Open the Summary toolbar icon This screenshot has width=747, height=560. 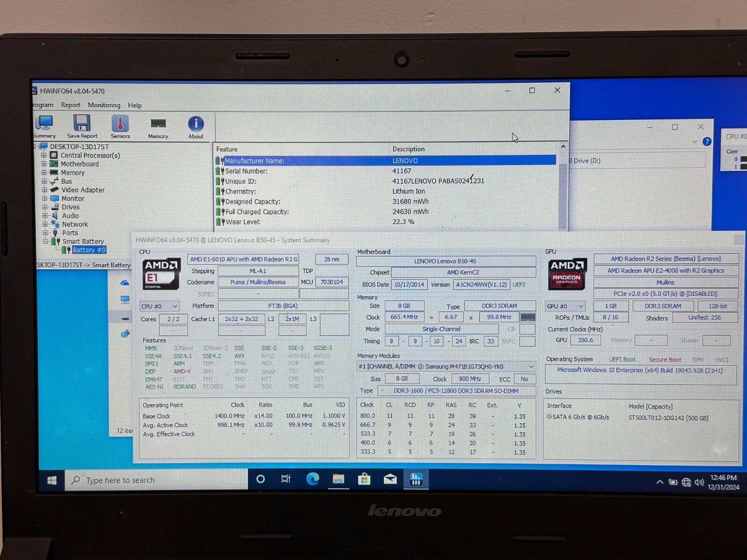click(45, 126)
